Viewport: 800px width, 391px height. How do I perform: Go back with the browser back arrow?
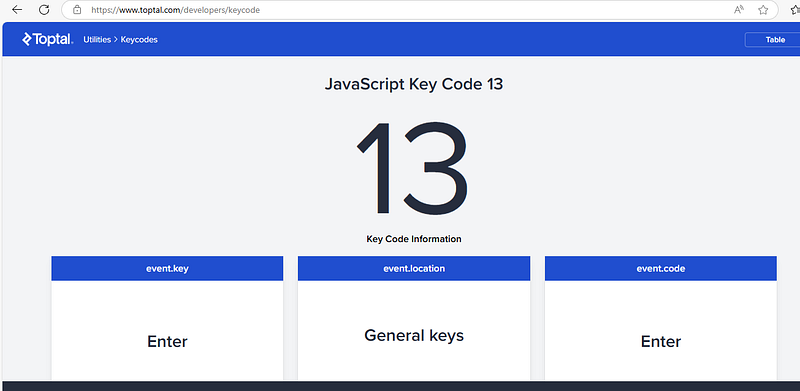17,10
